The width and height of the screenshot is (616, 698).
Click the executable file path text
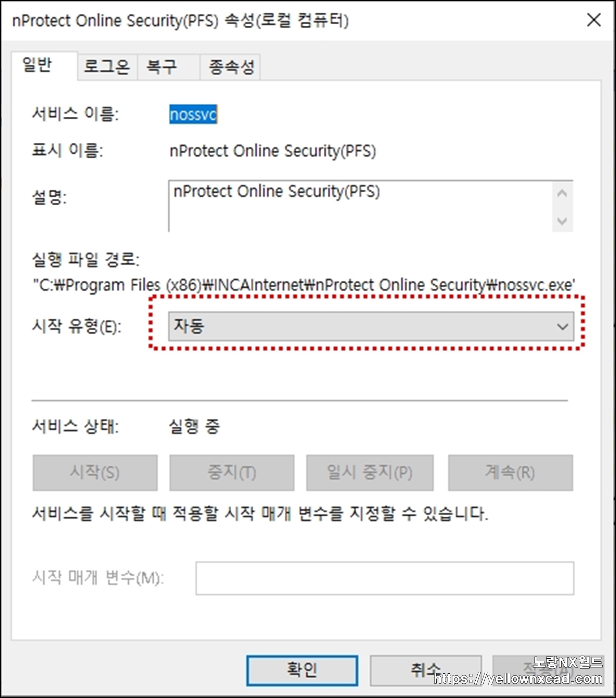tap(304, 285)
